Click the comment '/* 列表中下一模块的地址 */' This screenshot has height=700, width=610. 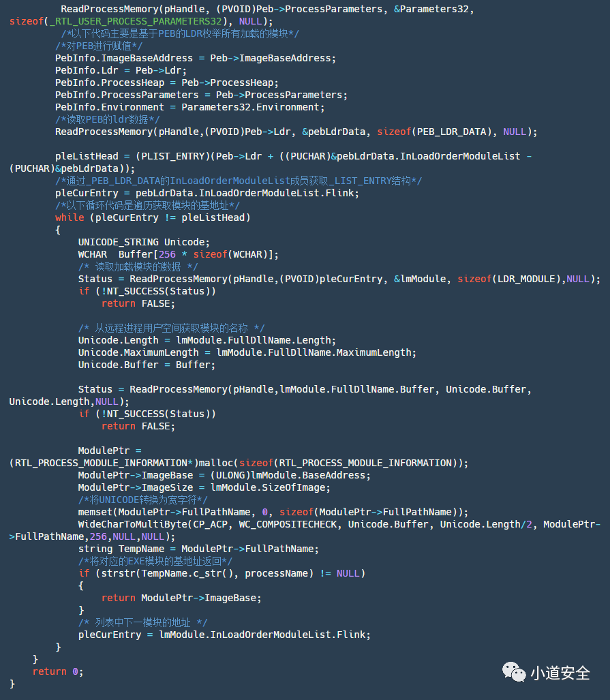point(142,623)
